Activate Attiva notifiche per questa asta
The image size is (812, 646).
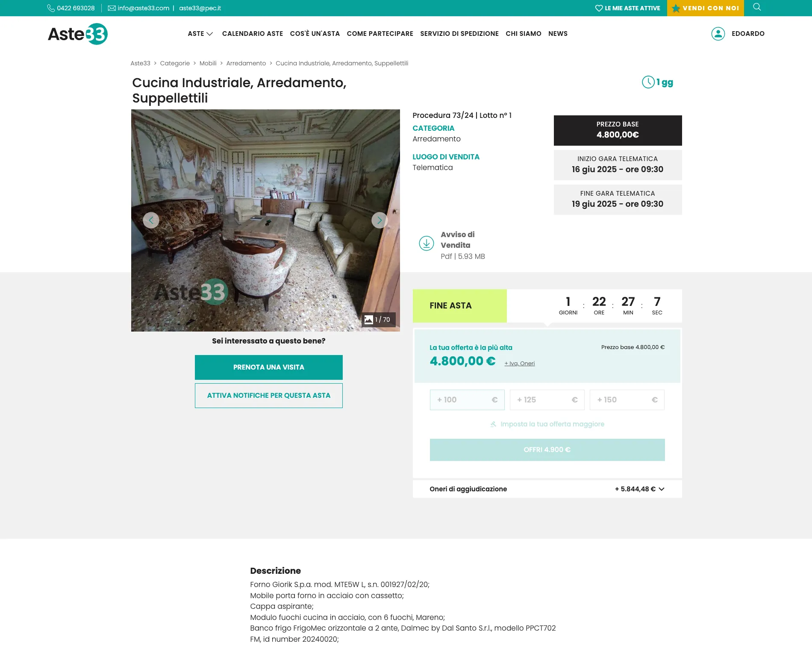click(269, 396)
